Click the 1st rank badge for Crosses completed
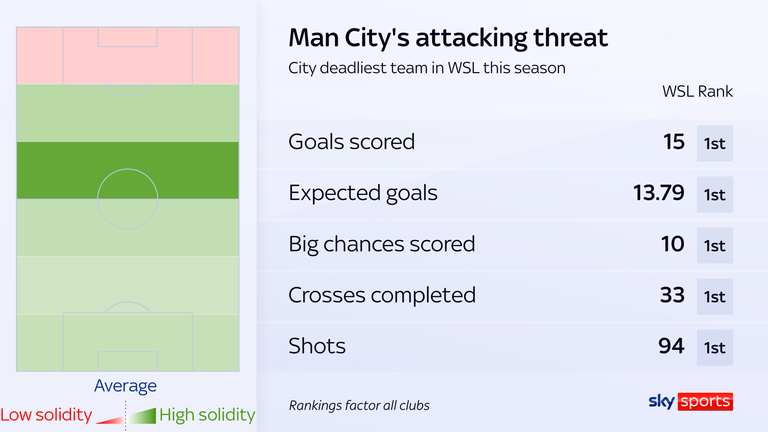Viewport: 768px width, 432px height. (x=714, y=296)
